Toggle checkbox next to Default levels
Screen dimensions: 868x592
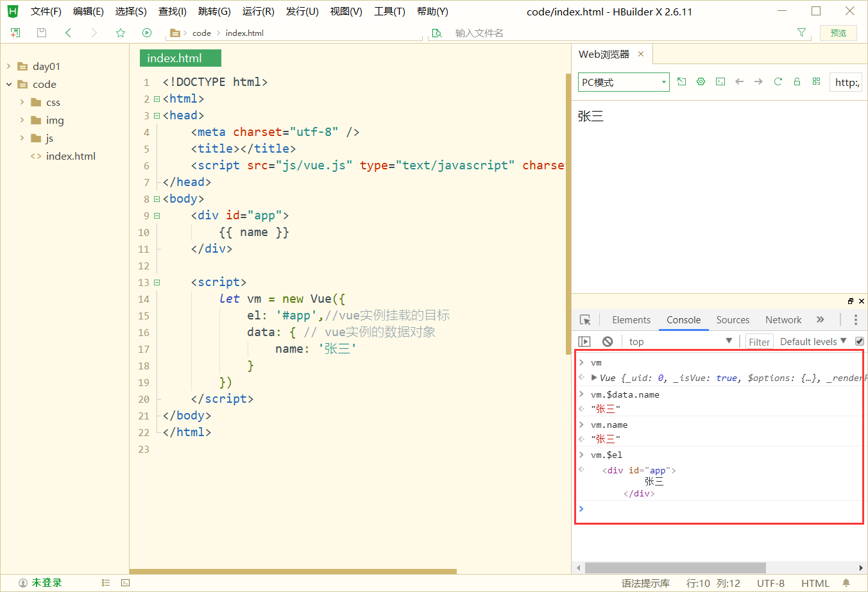[x=860, y=341]
